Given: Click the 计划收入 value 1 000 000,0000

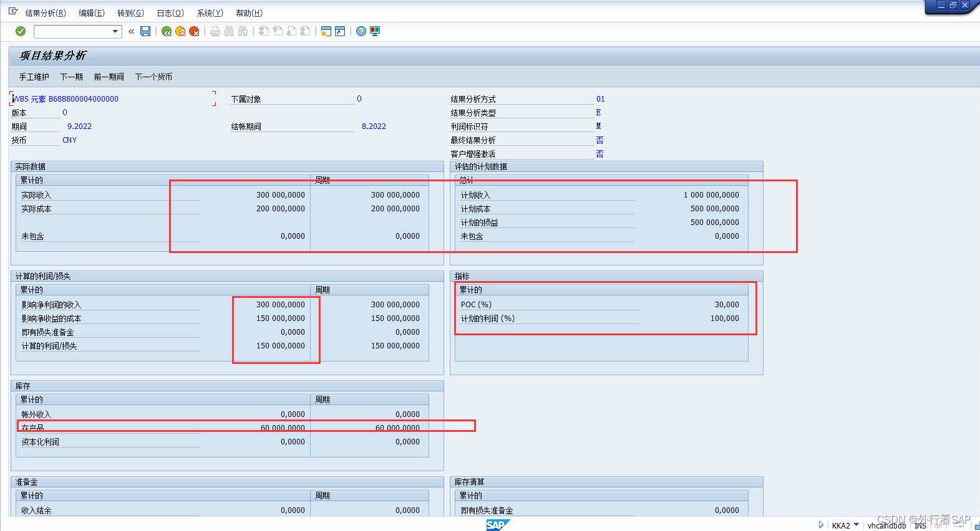Looking at the screenshot, I should tap(711, 194).
